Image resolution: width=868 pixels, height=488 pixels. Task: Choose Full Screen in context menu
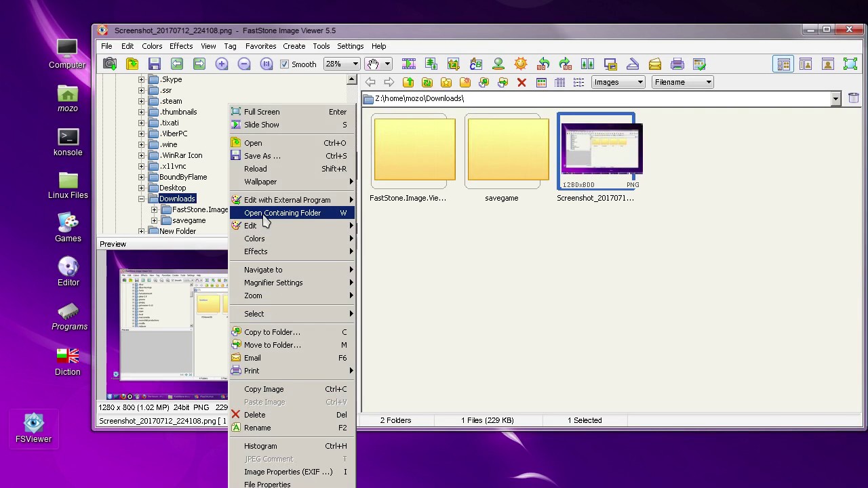(x=292, y=112)
